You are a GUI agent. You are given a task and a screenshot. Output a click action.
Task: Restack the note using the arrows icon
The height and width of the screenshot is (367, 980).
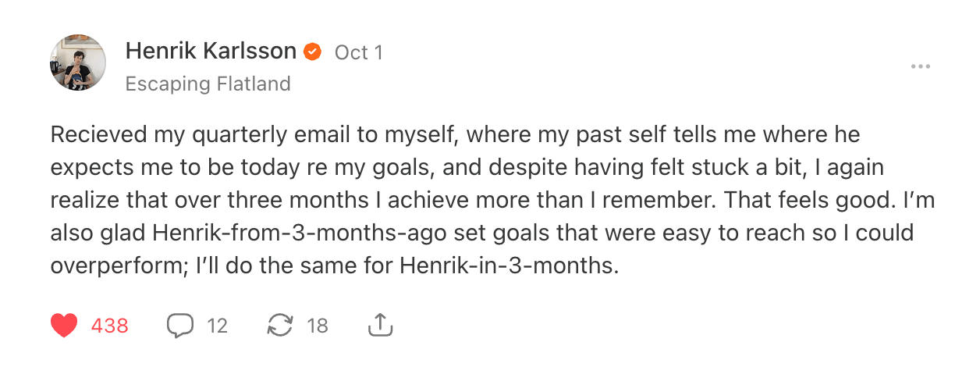pos(279,326)
